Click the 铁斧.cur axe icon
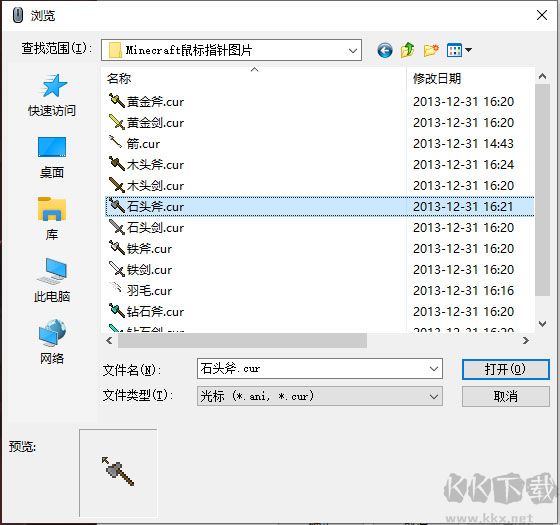Image resolution: width=560 pixels, height=525 pixels. (116, 248)
